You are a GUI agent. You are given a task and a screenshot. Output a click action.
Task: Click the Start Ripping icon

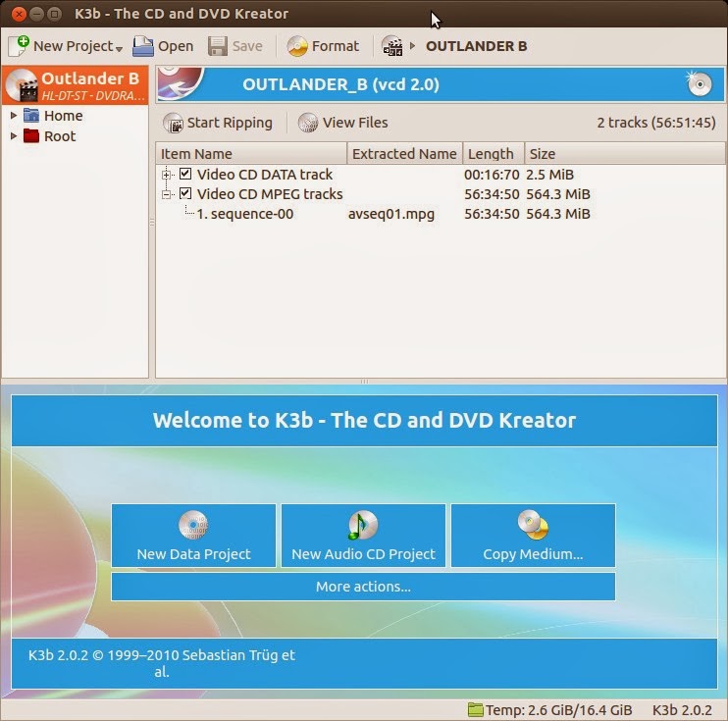tap(174, 123)
